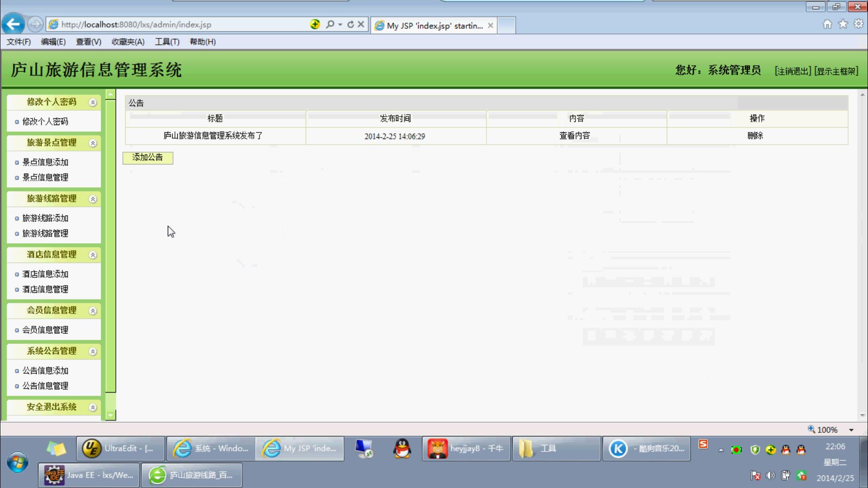
Task: Open the 查看(V) menu
Action: point(89,42)
